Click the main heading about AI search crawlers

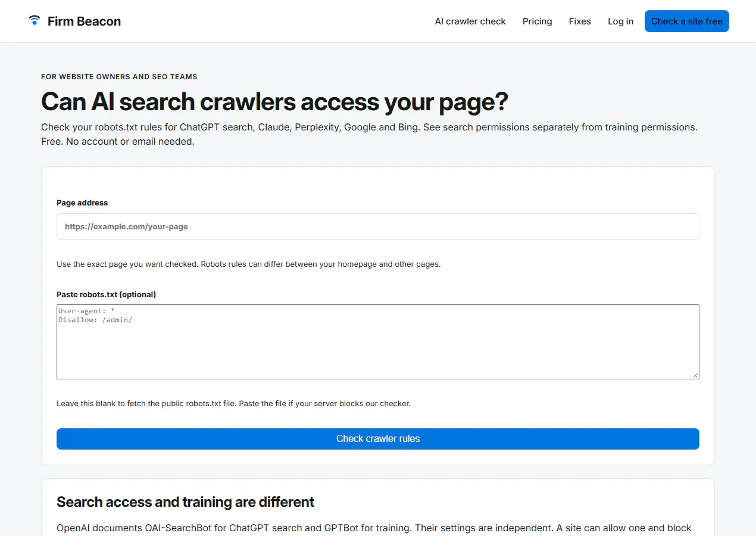(274, 102)
